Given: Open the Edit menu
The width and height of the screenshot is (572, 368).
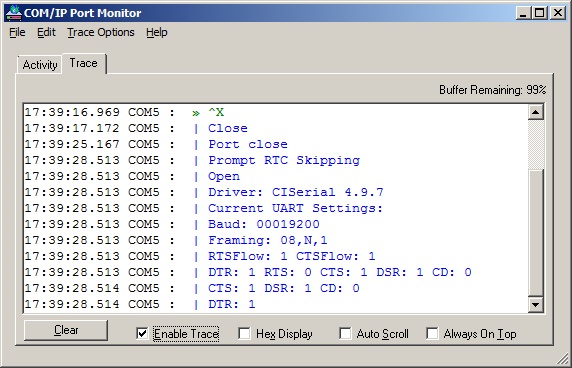Looking at the screenshot, I should [x=46, y=32].
